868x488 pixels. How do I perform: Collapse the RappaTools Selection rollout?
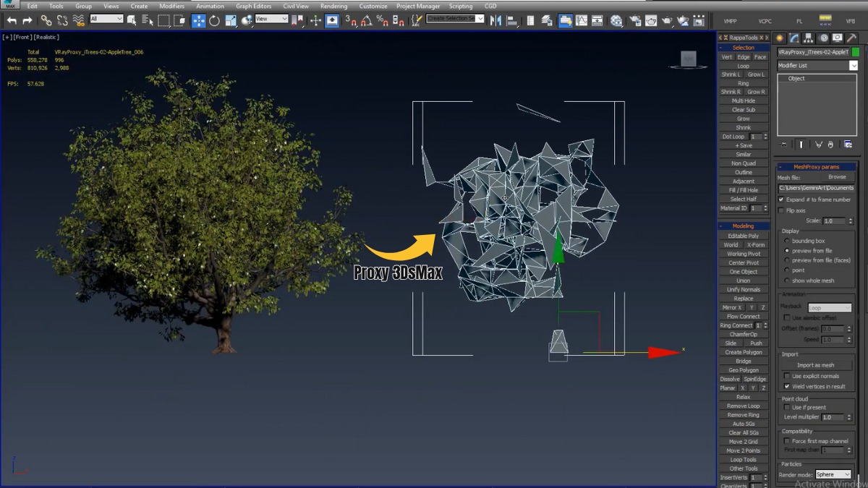[743, 48]
